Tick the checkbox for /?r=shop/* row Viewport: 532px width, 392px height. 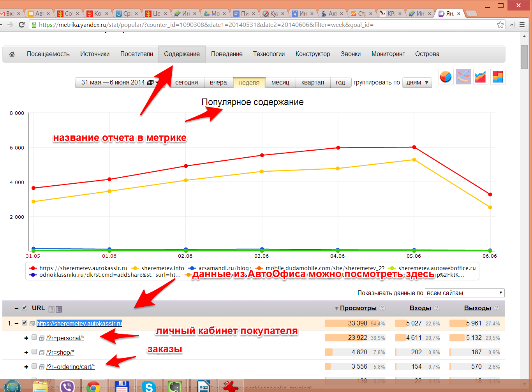coord(34,352)
